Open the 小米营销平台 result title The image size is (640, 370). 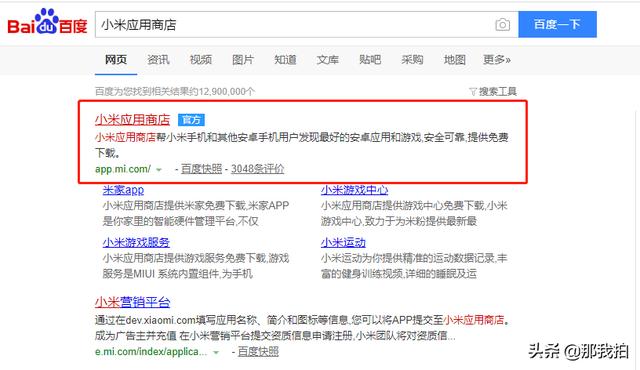[x=132, y=302]
